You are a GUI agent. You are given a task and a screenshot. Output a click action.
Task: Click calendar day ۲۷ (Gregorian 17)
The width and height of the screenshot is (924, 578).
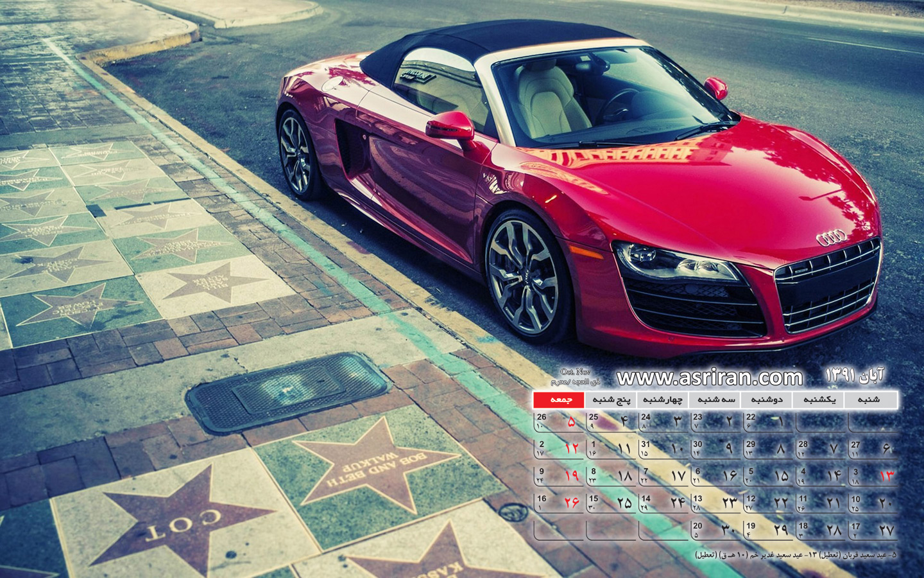tap(873, 530)
